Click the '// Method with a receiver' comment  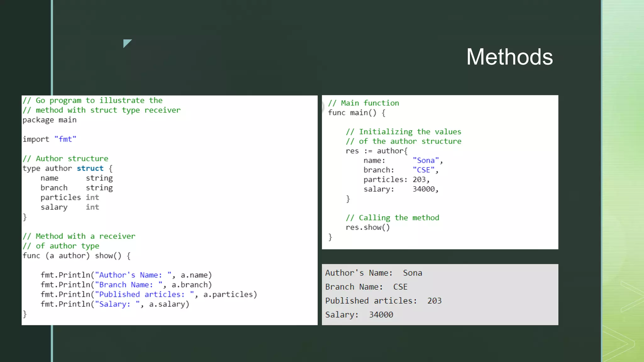point(79,236)
